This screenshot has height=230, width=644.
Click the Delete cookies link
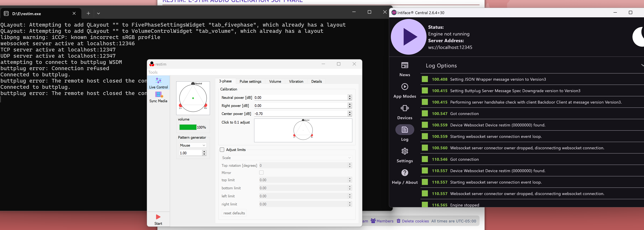(x=415, y=221)
